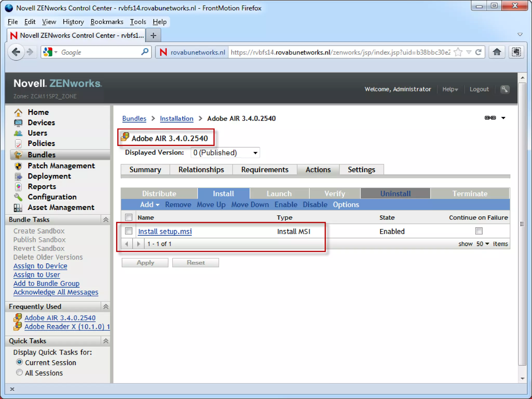Close the bottom bar with X
This screenshot has width=532, height=399.
pos(12,389)
